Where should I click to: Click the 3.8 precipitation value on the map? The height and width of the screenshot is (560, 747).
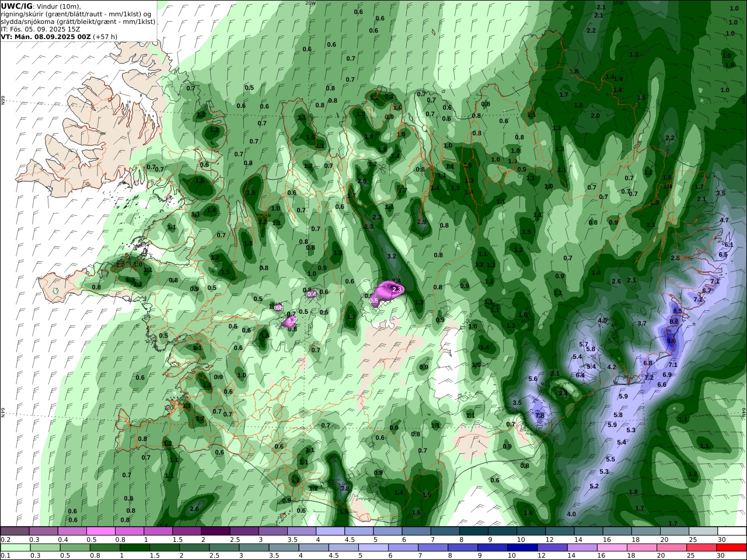(x=345, y=488)
